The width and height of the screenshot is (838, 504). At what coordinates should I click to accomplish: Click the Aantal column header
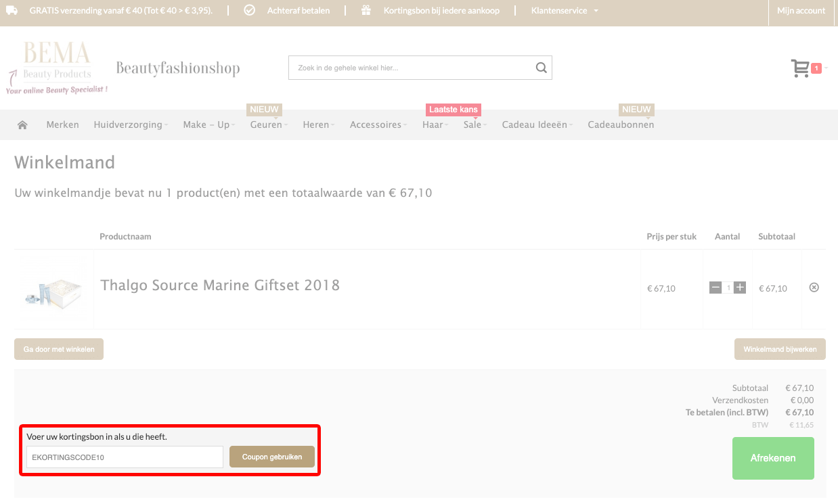pos(727,236)
